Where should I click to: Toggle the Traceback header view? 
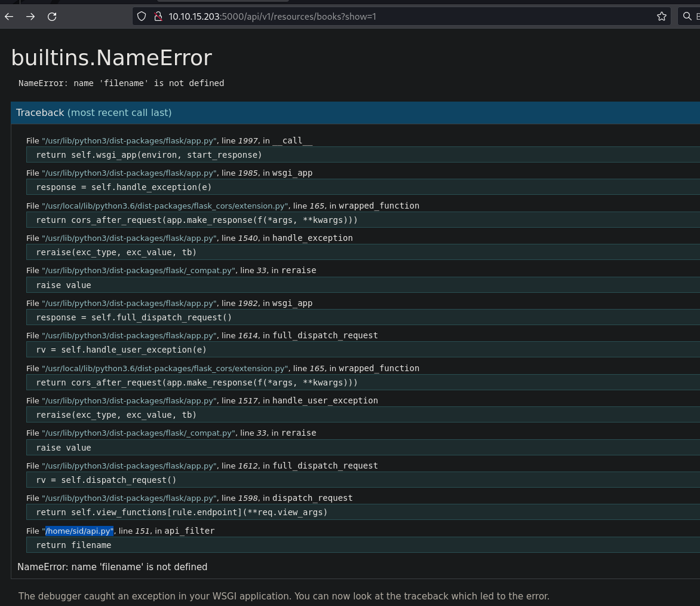coord(94,112)
